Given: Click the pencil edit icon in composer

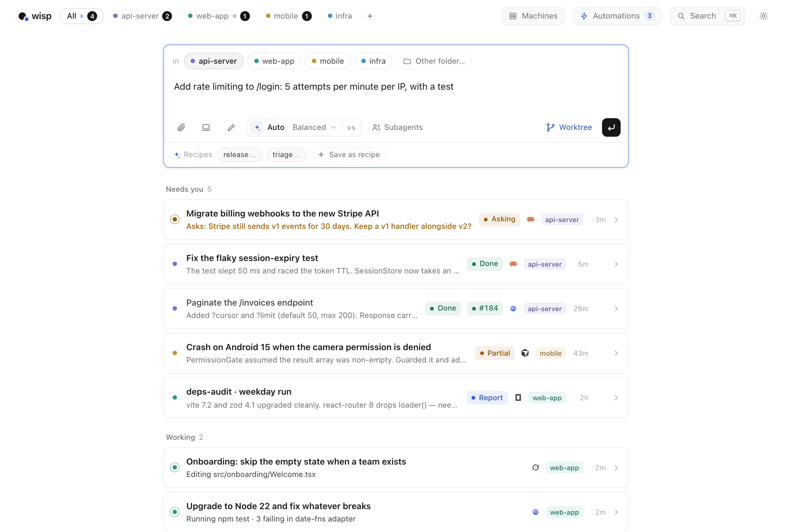Looking at the screenshot, I should click(x=231, y=127).
